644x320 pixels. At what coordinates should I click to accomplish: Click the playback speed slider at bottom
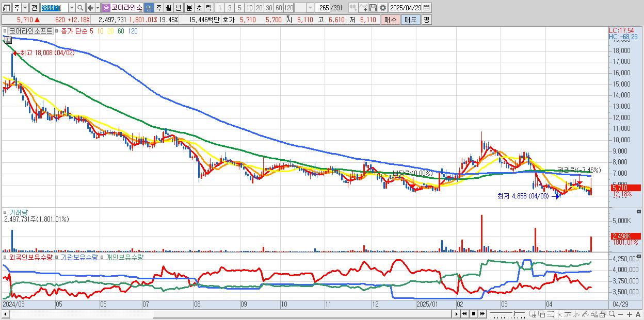(x=508, y=314)
